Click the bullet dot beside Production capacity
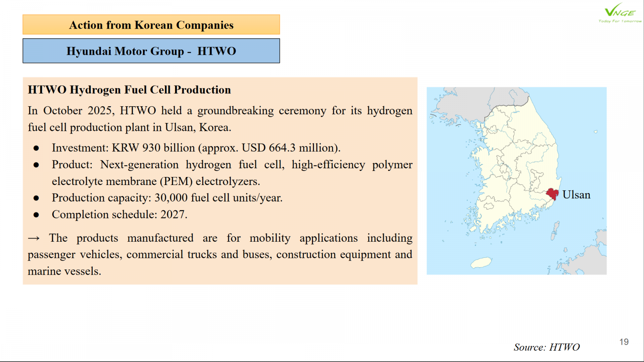Screen dimensions: 644x362 pyautogui.click(x=36, y=198)
